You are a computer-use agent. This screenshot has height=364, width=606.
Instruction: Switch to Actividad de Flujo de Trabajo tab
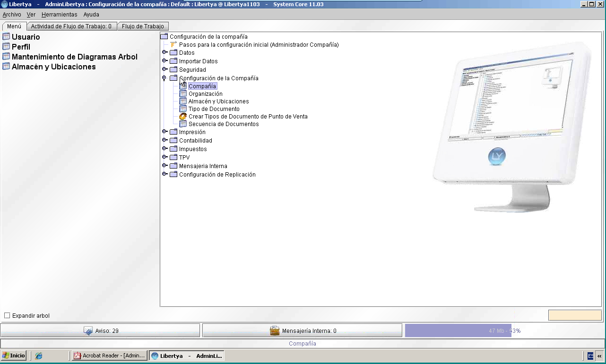[71, 26]
